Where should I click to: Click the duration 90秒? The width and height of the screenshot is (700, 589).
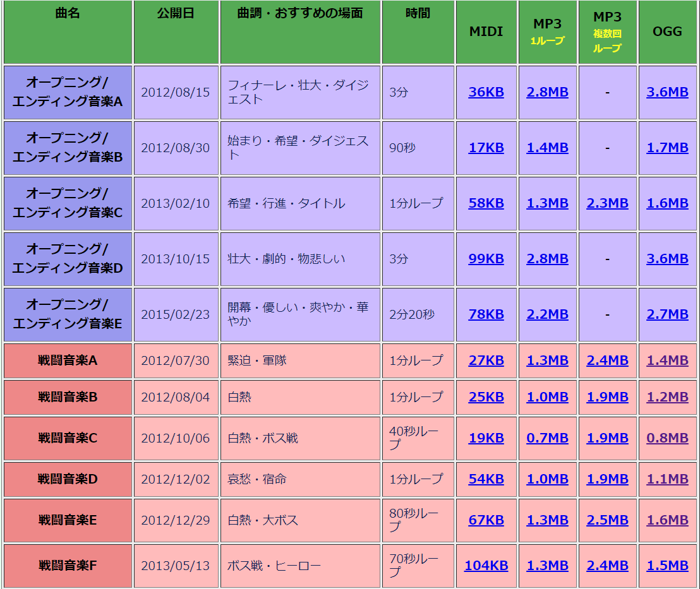coord(402,148)
